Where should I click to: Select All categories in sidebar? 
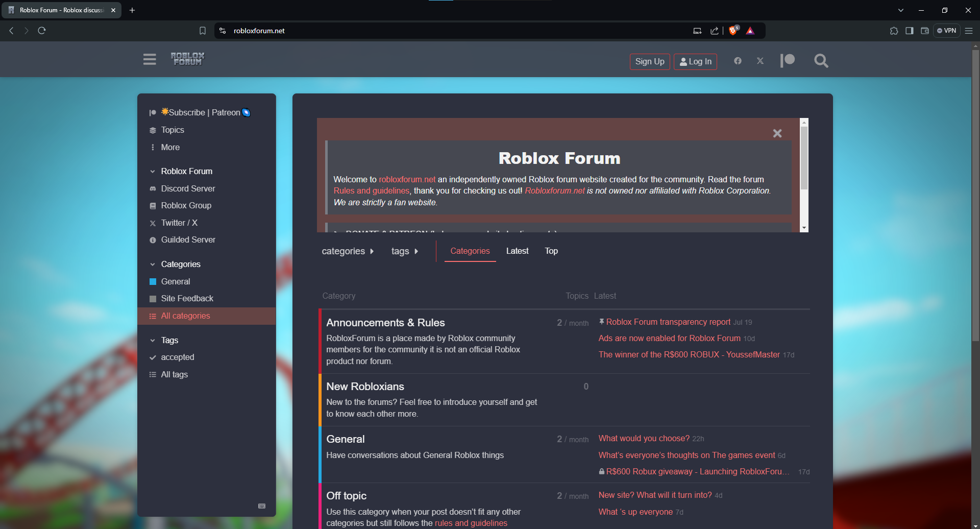pos(207,316)
